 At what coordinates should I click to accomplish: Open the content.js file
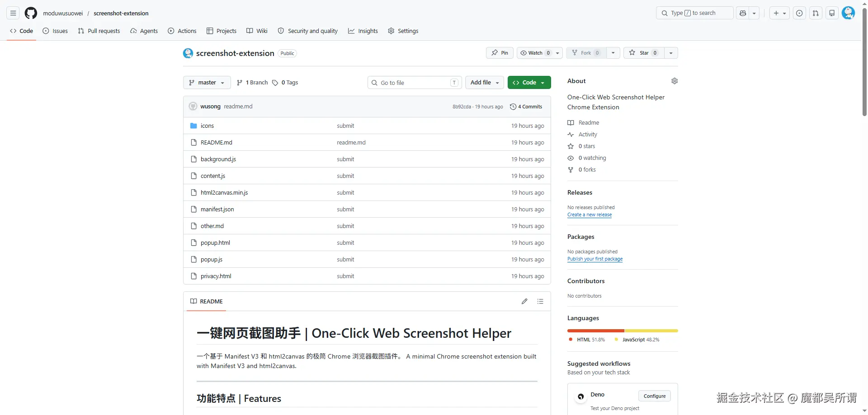213,176
